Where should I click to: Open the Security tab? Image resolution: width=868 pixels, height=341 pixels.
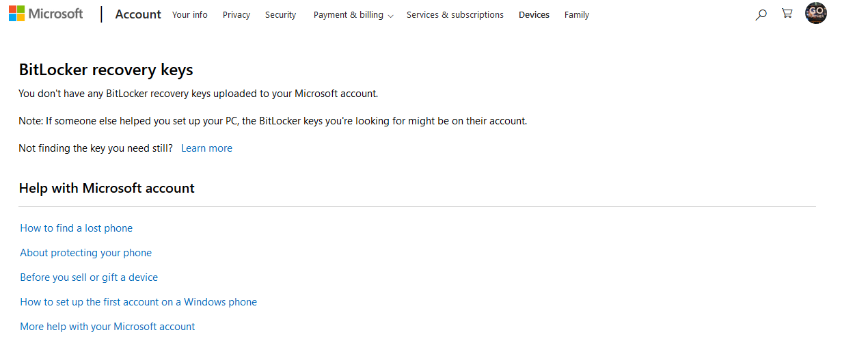281,14
